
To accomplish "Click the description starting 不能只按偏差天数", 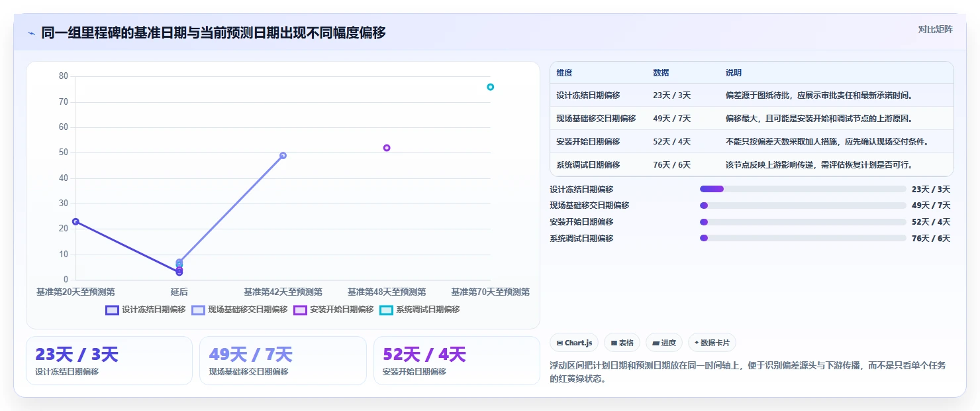I will tap(836, 142).
